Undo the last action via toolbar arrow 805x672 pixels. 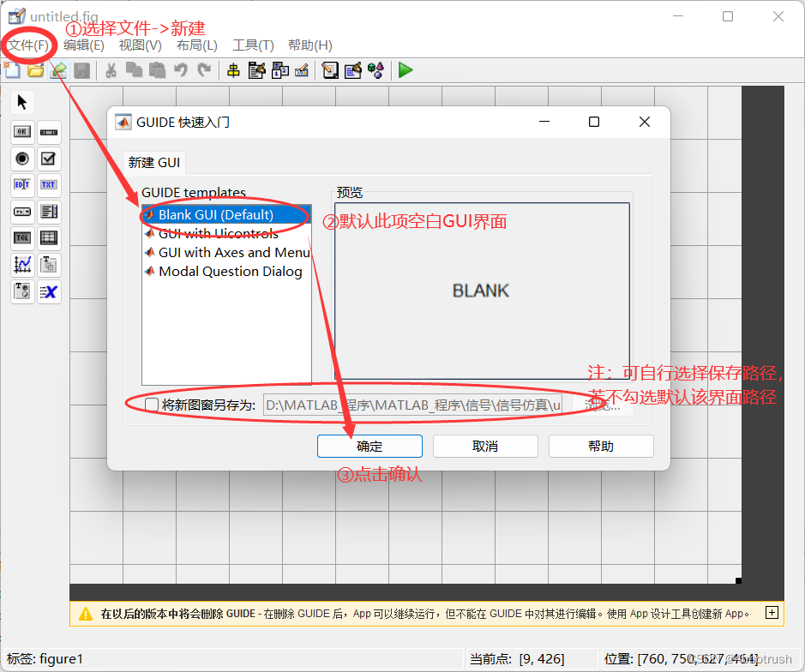[x=180, y=69]
